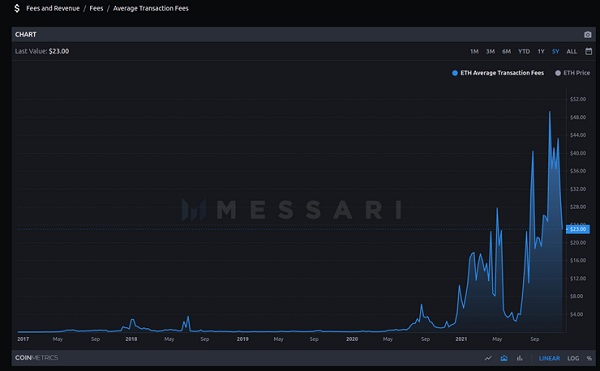This screenshot has width=600, height=371.
Task: Select the line chart type icon
Action: (488, 358)
